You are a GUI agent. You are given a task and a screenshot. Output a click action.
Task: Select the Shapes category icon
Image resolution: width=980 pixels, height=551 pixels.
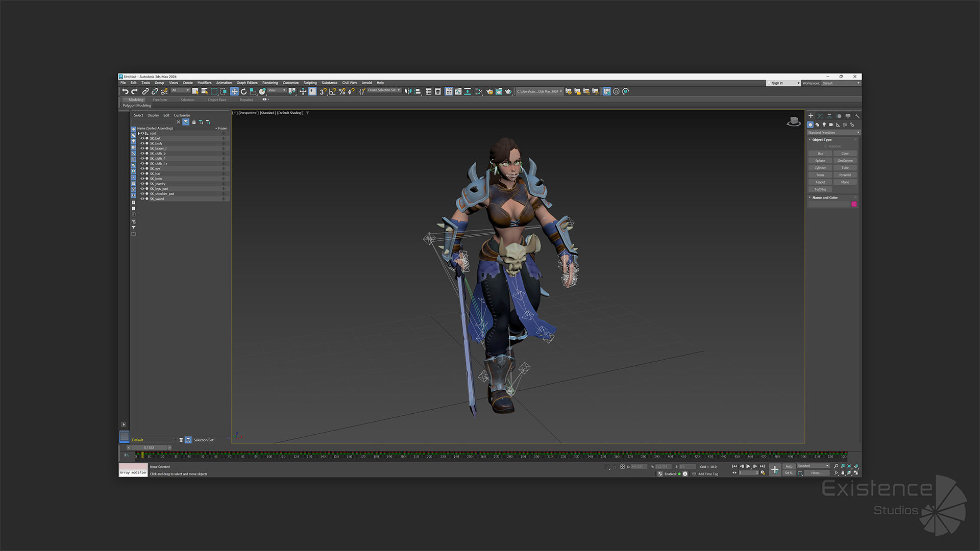(817, 125)
